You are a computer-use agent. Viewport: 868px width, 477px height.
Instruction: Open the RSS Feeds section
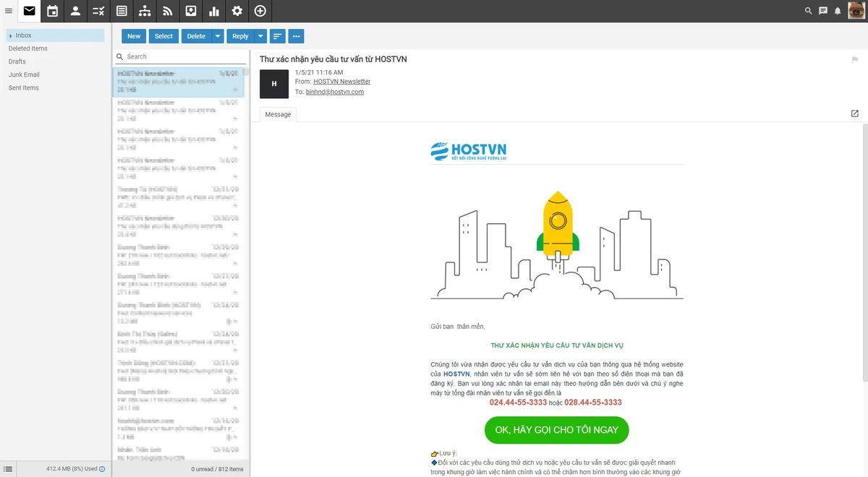click(168, 11)
